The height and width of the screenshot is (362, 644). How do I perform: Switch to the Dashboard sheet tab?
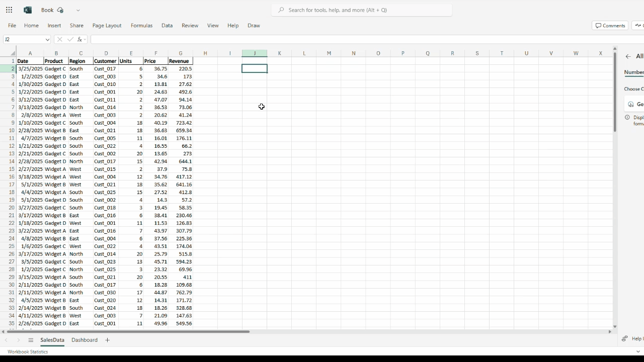[x=85, y=340]
